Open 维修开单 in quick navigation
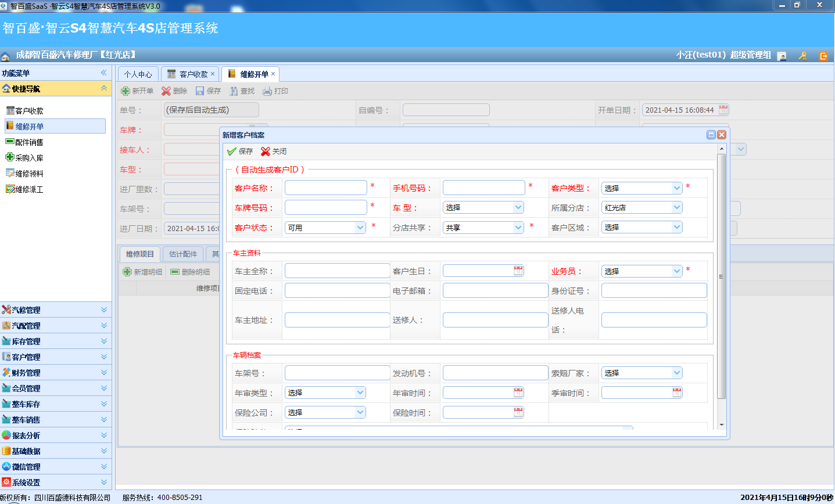 coord(55,127)
